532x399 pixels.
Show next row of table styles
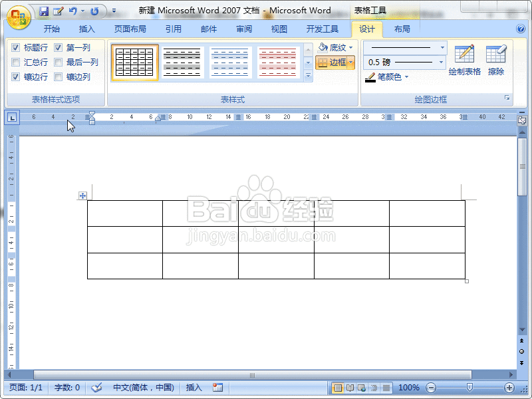pyautogui.click(x=309, y=63)
